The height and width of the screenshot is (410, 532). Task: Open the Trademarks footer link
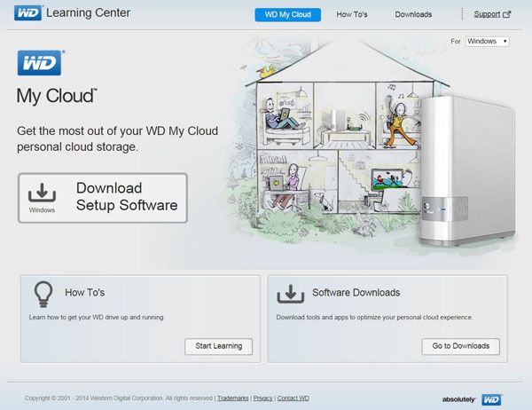[x=232, y=398]
